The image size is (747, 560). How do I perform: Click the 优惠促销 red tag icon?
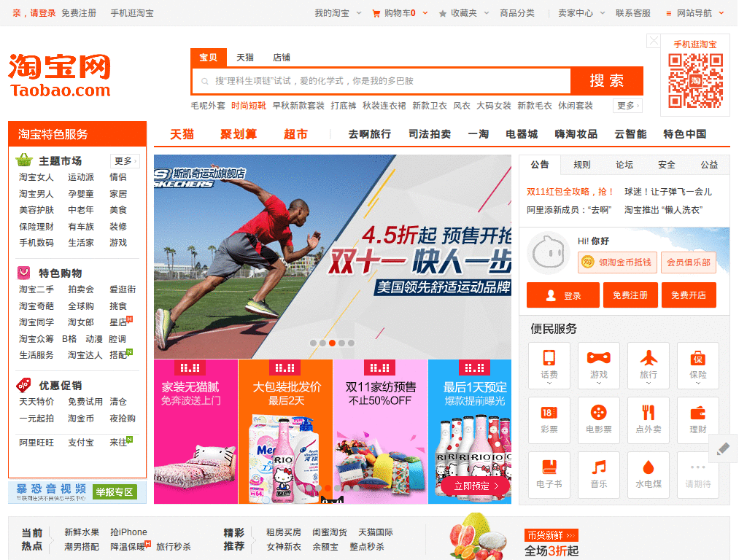point(24,385)
